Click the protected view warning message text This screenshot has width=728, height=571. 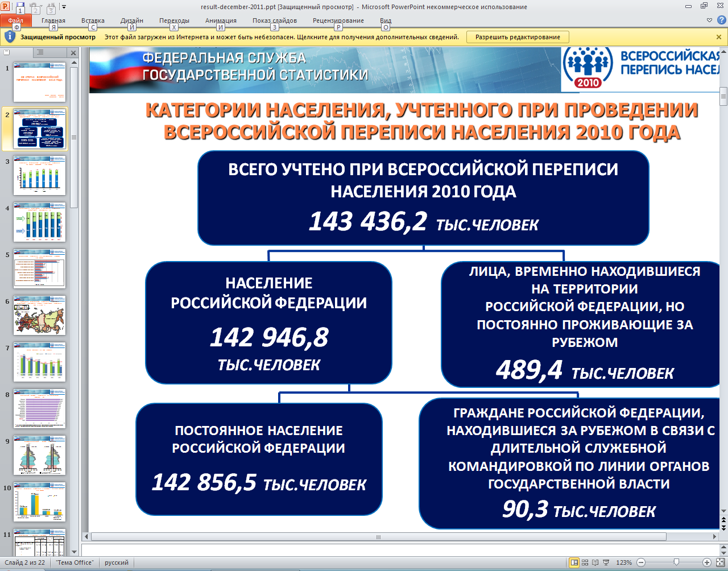282,37
